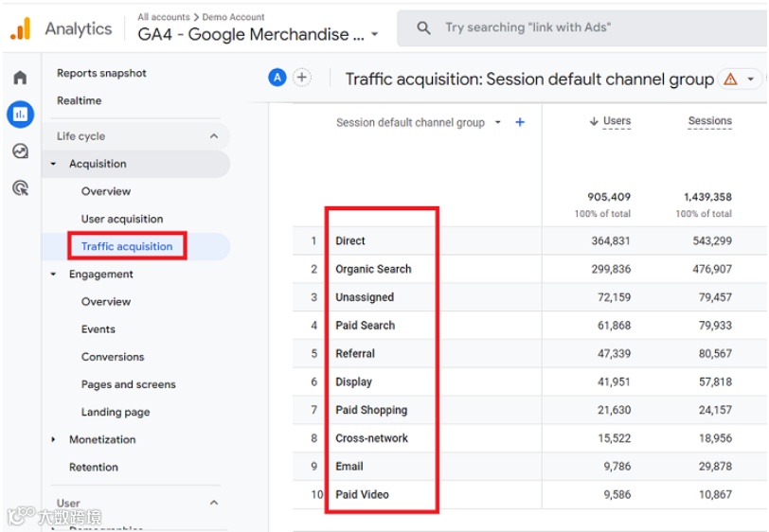Open the Explore icon in left rail
This screenshot has width=769, height=532.
tap(20, 151)
